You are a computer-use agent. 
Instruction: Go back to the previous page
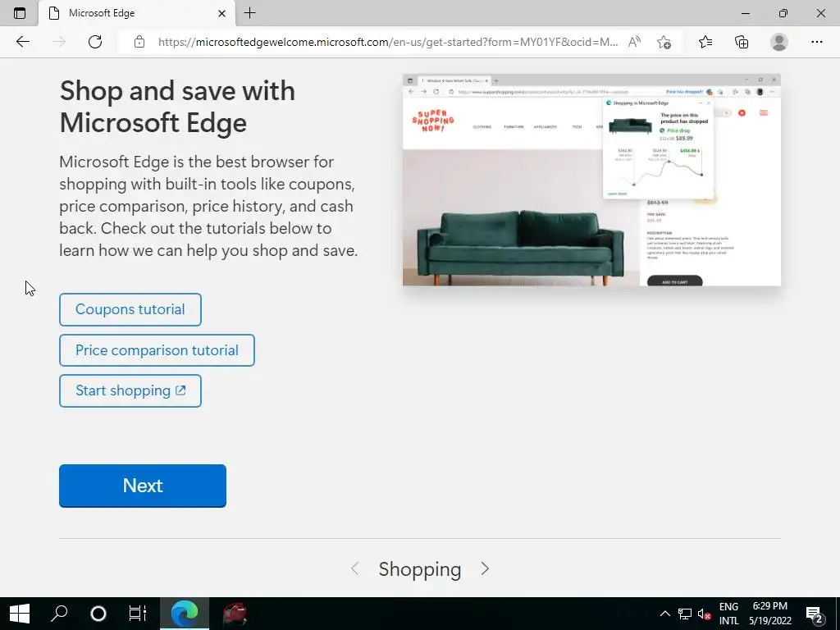point(22,42)
